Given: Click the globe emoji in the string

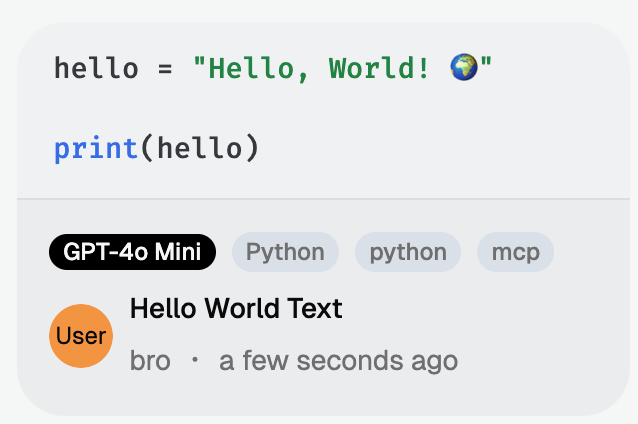Looking at the screenshot, I should pos(464,67).
